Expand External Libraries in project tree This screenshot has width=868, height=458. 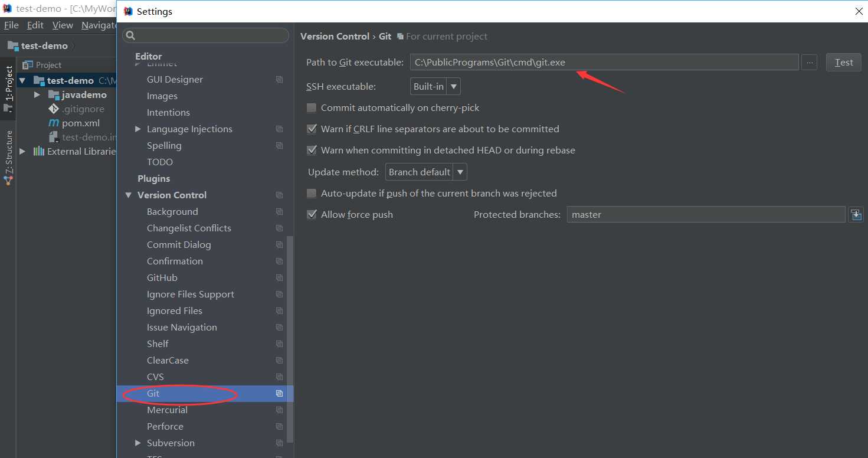22,152
